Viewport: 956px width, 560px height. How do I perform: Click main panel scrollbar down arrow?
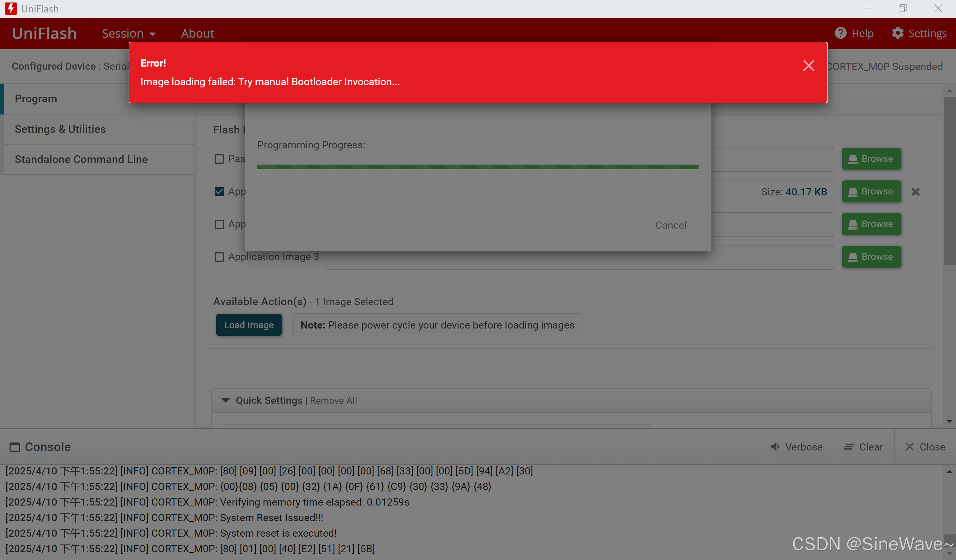coord(949,421)
